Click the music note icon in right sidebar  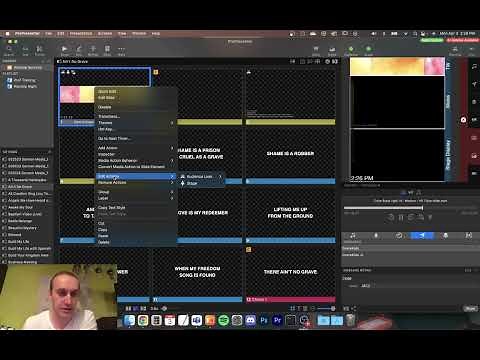point(474,66)
